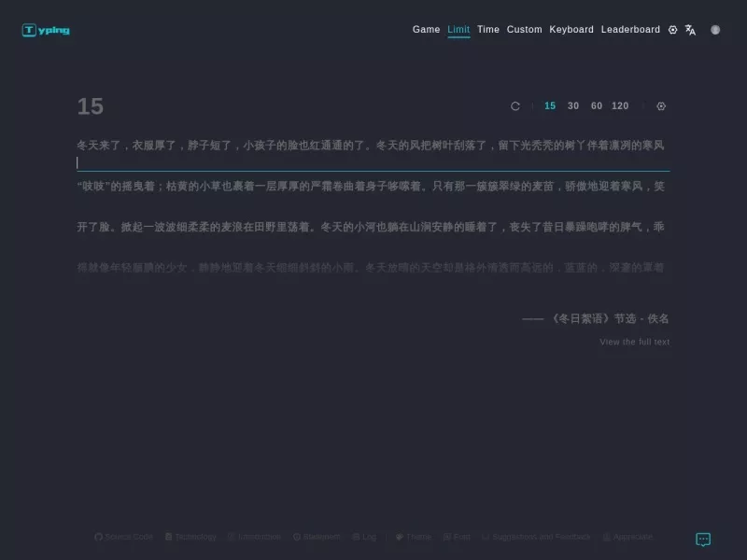Click the restart refresh icon
Image resolution: width=747 pixels, height=560 pixels.
(515, 106)
